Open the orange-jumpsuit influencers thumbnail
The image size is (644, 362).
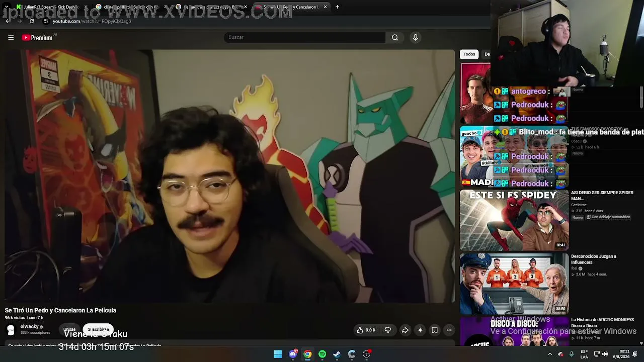[514, 284]
